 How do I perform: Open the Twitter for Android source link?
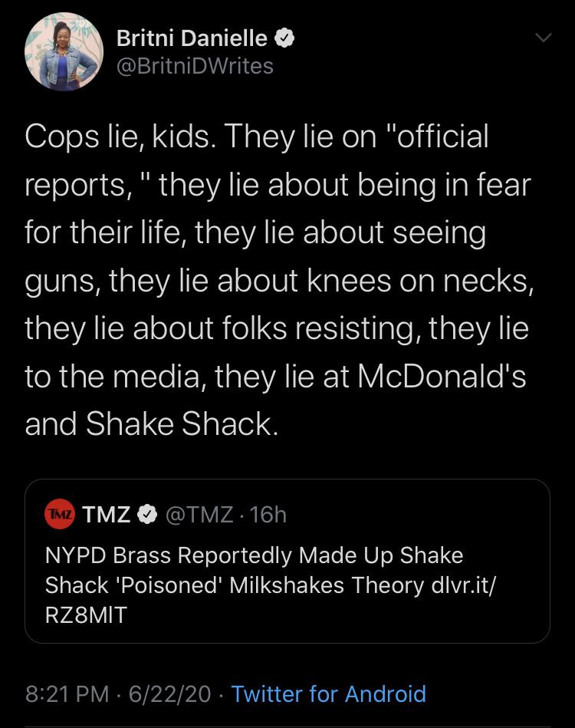click(x=328, y=694)
